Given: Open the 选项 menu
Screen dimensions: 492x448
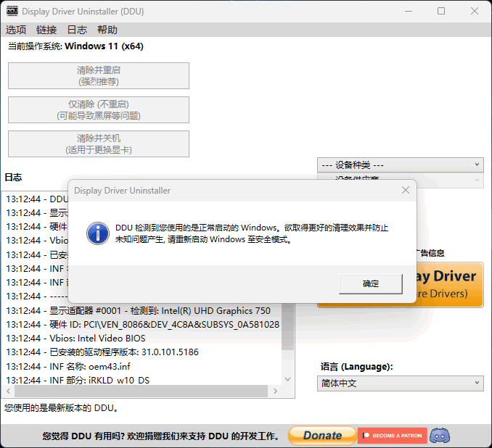Looking at the screenshot, I should click(x=16, y=30).
